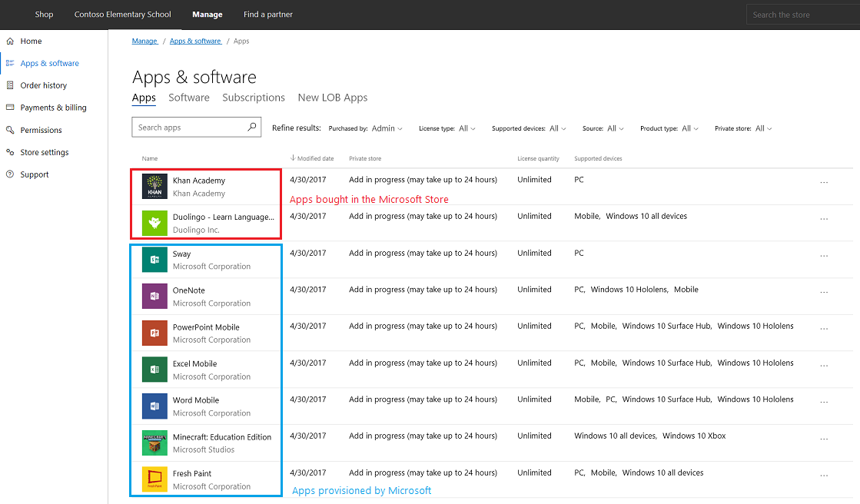Expand the Purchased by Admin dropdown
The image size is (860, 504).
(x=387, y=129)
